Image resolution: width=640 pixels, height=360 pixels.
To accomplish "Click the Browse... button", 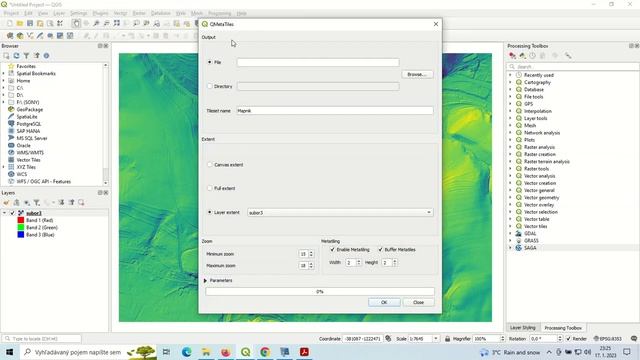I will (417, 74).
